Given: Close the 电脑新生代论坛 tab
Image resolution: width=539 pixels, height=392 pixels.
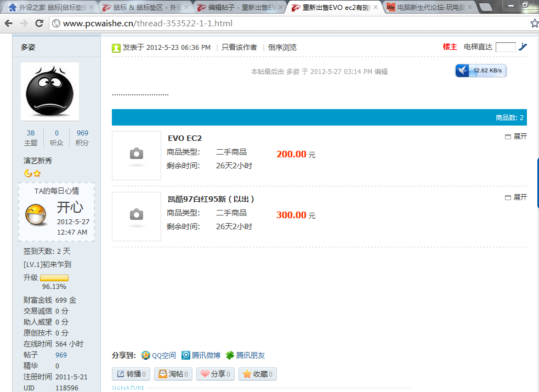Looking at the screenshot, I should [x=470, y=7].
